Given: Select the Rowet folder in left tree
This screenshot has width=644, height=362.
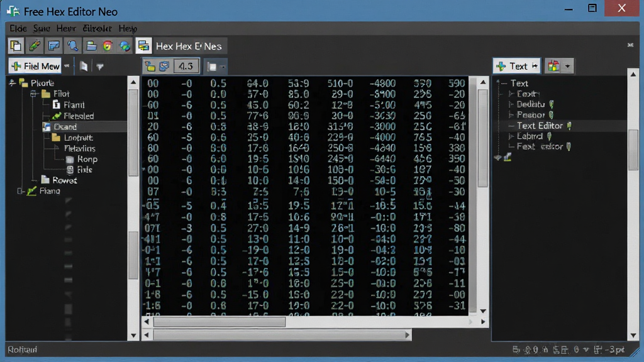Looking at the screenshot, I should [x=65, y=180].
